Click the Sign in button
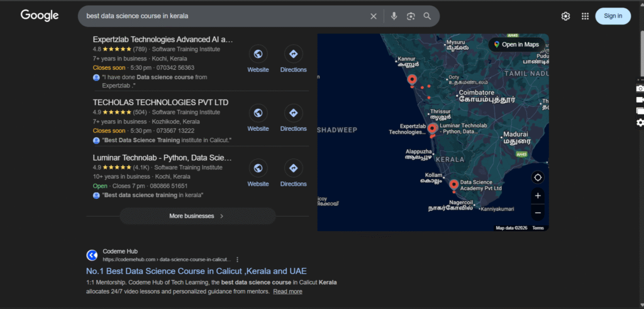This screenshot has width=644, height=309. click(613, 16)
